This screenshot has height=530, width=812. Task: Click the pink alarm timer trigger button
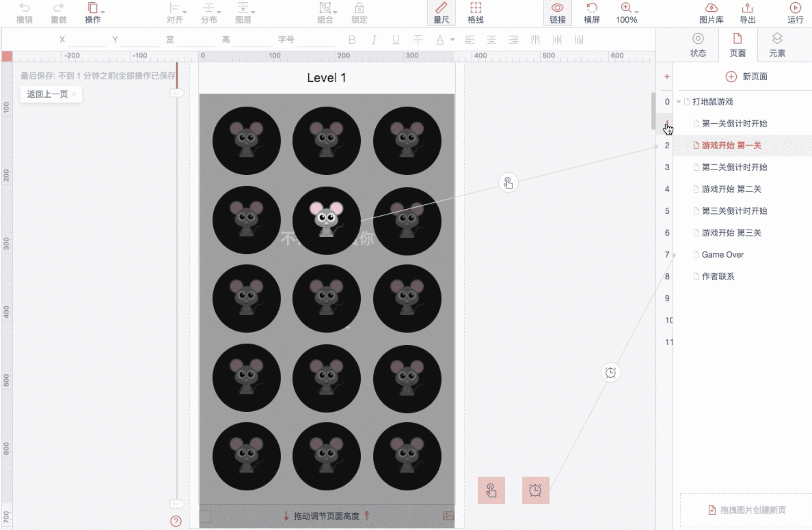coord(536,490)
